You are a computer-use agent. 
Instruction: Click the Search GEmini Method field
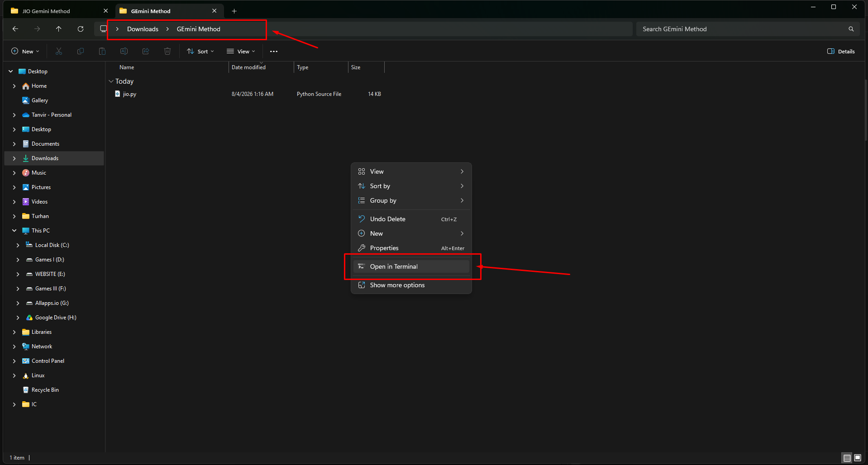[x=742, y=29]
